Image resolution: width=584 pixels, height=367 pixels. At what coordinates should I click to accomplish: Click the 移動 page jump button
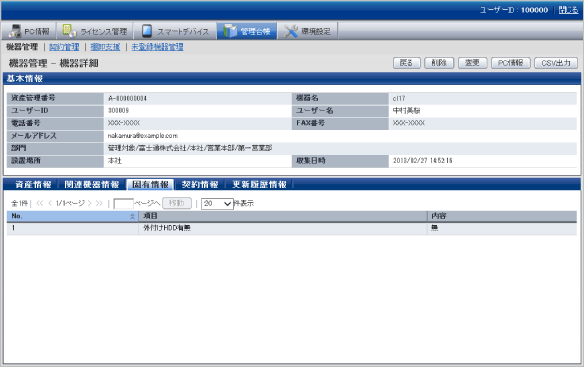pyautogui.click(x=177, y=203)
